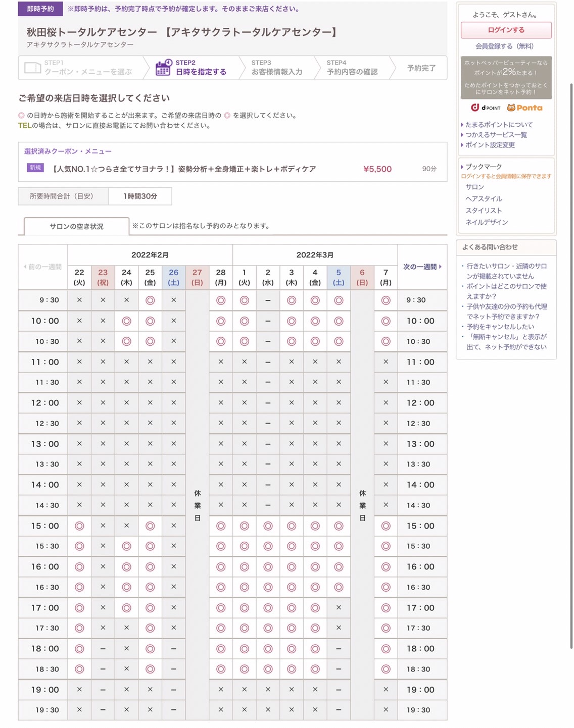Click the d POINT logo
This screenshot has height=728, width=574.
pos(486,108)
